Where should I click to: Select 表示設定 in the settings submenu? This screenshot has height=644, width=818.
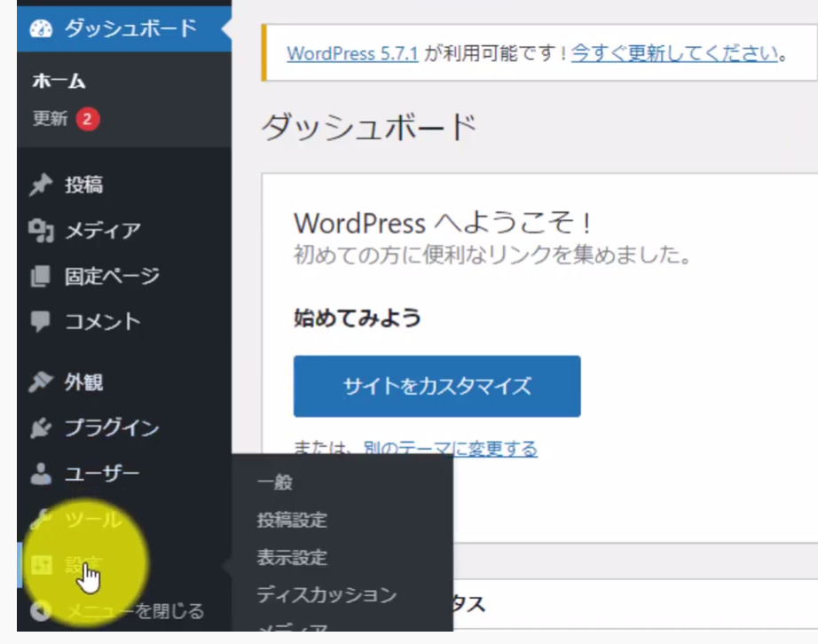pos(292,557)
